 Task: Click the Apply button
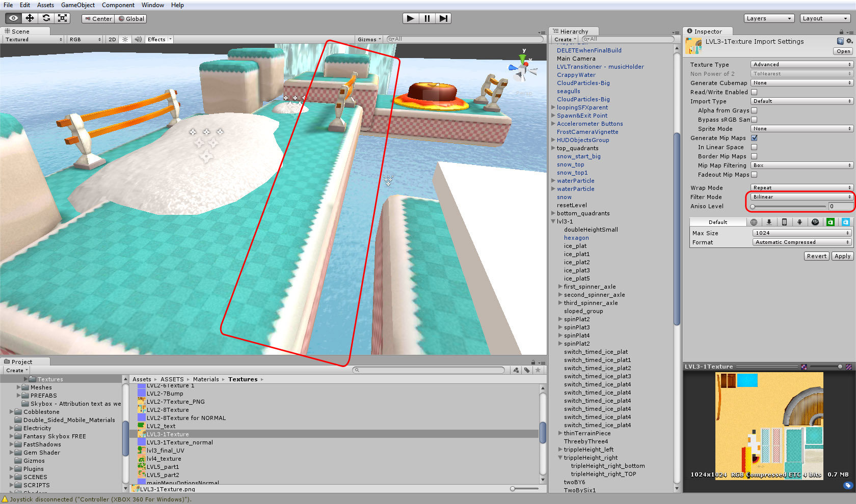coord(842,256)
